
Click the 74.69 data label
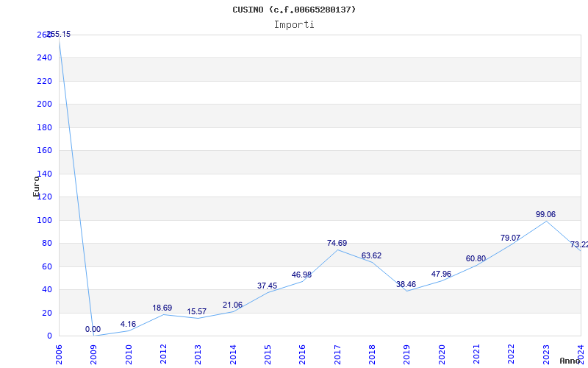[337, 243]
